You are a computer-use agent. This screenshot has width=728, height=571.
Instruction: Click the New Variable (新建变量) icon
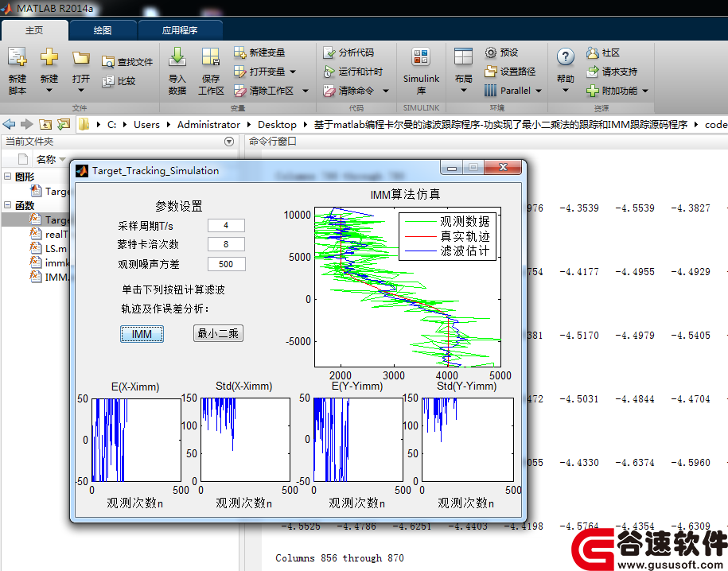click(239, 52)
